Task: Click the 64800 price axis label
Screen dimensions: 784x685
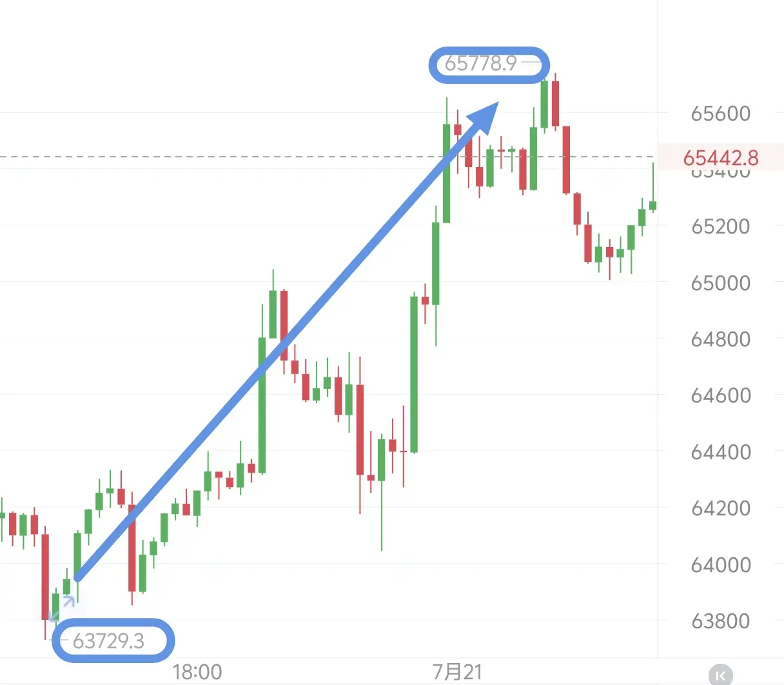Action: click(720, 339)
